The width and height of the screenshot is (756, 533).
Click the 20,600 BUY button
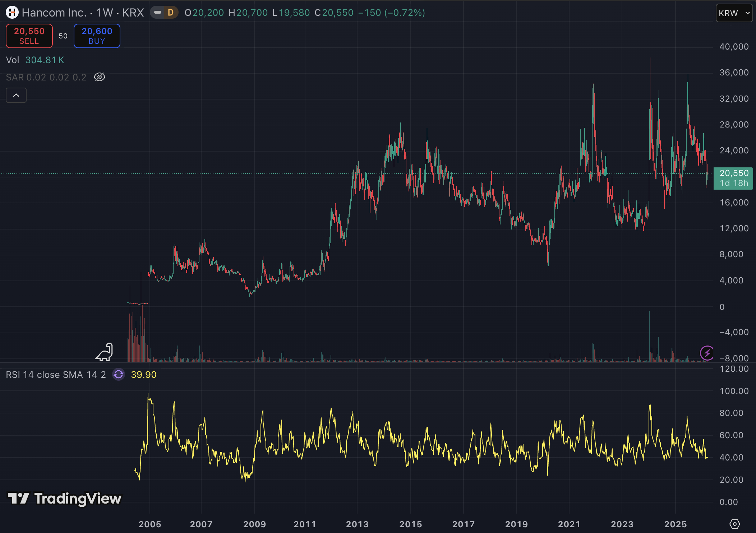pyautogui.click(x=97, y=36)
